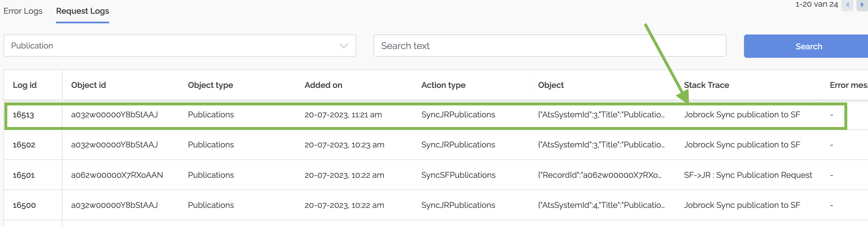Click the Object id column header
868x226 pixels.
pyautogui.click(x=88, y=85)
